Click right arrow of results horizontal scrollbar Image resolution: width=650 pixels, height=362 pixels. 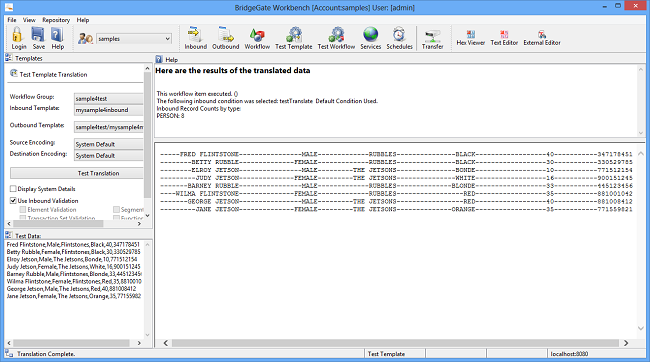pos(626,343)
